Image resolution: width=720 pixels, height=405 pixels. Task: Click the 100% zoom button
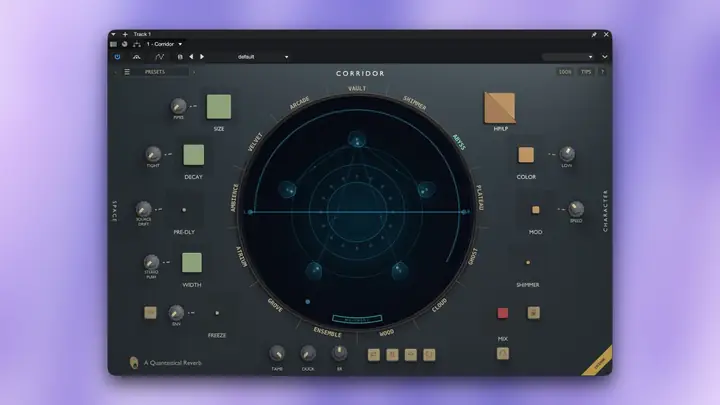pyautogui.click(x=565, y=72)
